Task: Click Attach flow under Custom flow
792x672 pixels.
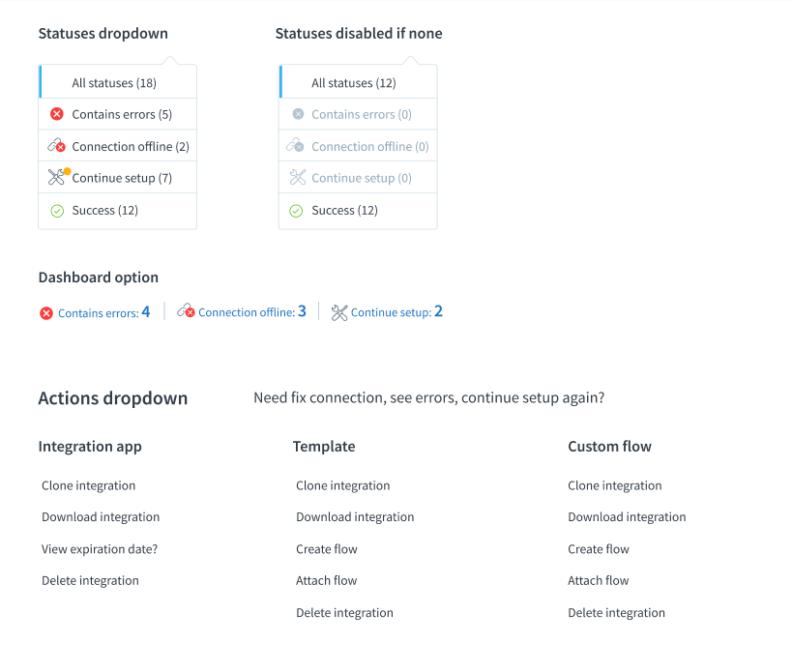Action: pos(599,581)
